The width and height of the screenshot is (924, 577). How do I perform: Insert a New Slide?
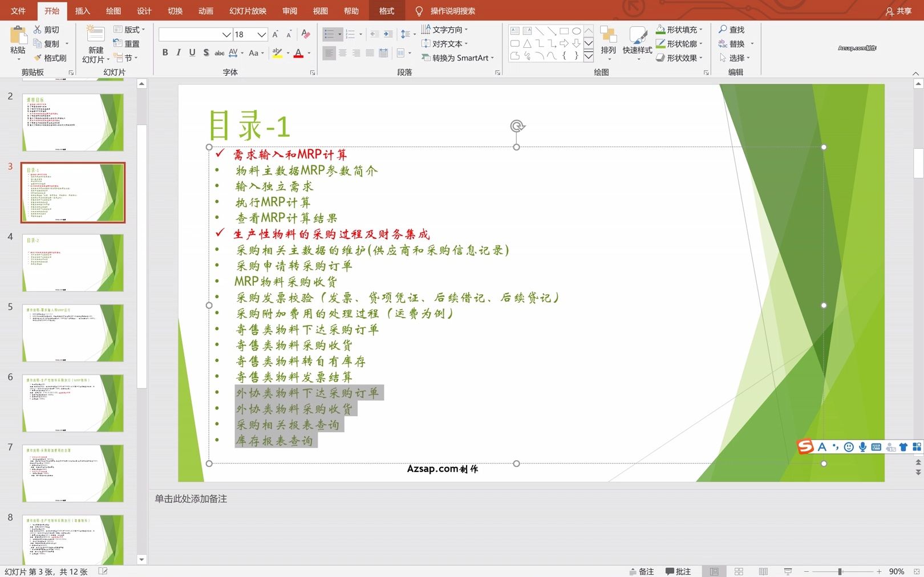[x=95, y=44]
